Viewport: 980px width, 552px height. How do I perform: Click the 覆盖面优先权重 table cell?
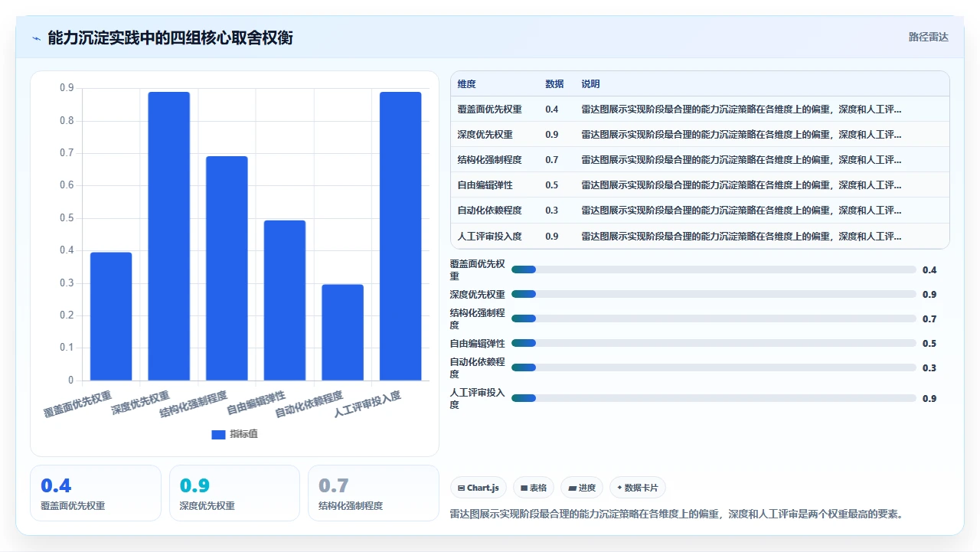[x=489, y=109]
